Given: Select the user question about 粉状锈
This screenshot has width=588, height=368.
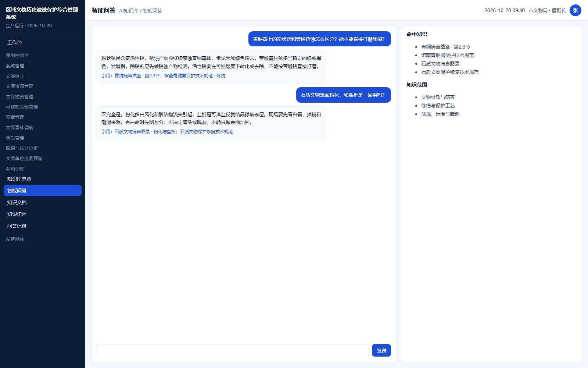Looking at the screenshot, I should click(x=320, y=39).
